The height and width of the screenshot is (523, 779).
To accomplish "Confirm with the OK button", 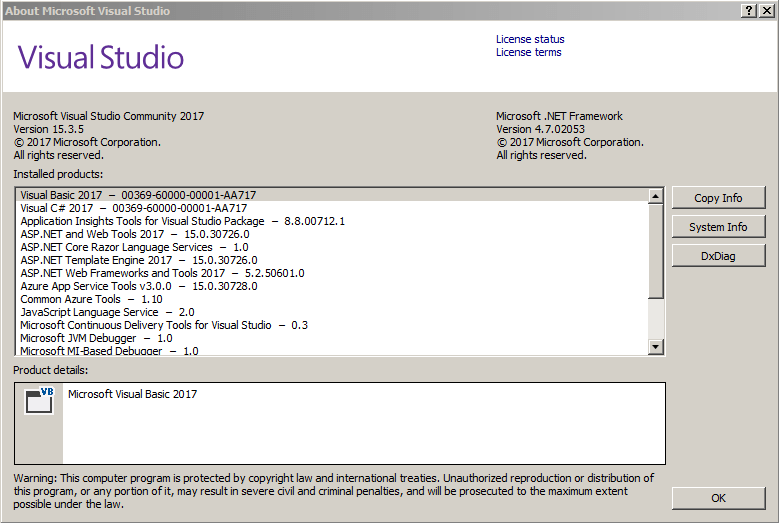I will point(718,498).
